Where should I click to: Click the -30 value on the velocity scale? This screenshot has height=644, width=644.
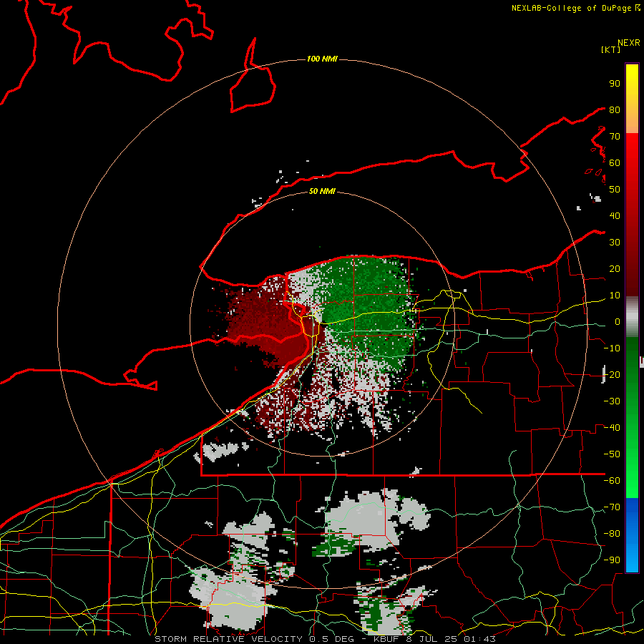tap(612, 401)
